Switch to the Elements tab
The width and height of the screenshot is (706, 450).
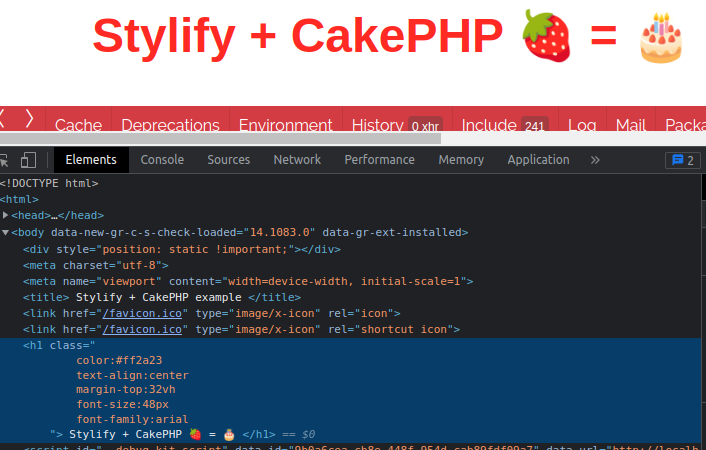click(91, 160)
